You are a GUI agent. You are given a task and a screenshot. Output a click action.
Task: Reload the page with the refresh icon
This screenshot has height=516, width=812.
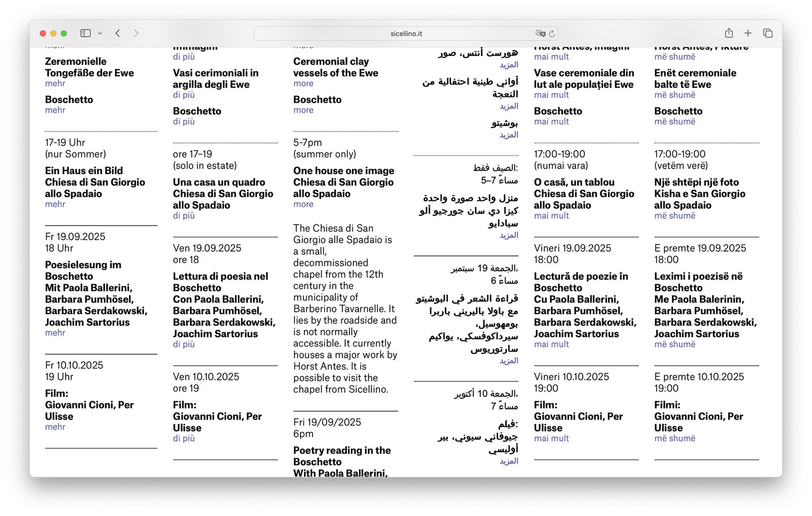click(552, 33)
